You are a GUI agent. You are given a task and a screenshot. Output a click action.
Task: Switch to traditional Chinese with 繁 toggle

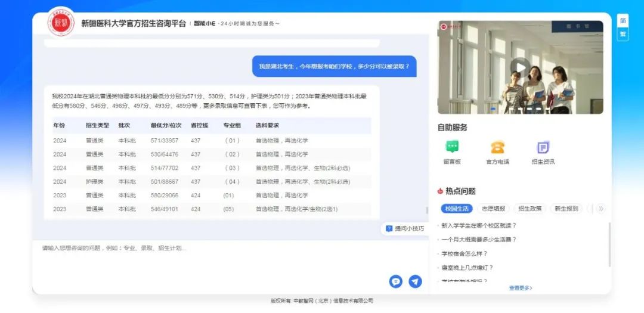pyautogui.click(x=623, y=34)
